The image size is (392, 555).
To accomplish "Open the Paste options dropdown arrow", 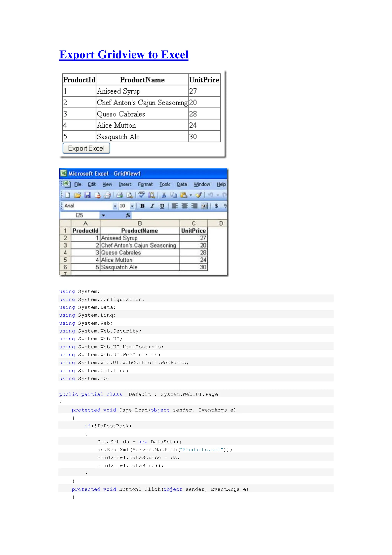I will (x=191, y=195).
